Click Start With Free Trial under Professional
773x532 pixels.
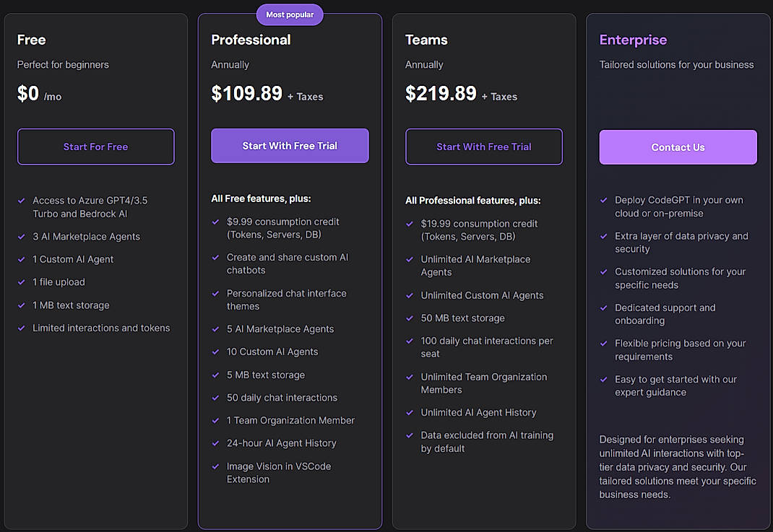pyautogui.click(x=290, y=145)
